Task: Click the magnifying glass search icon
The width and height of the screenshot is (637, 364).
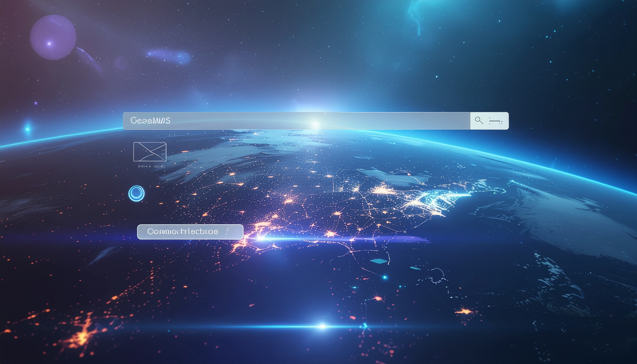Action: [479, 120]
